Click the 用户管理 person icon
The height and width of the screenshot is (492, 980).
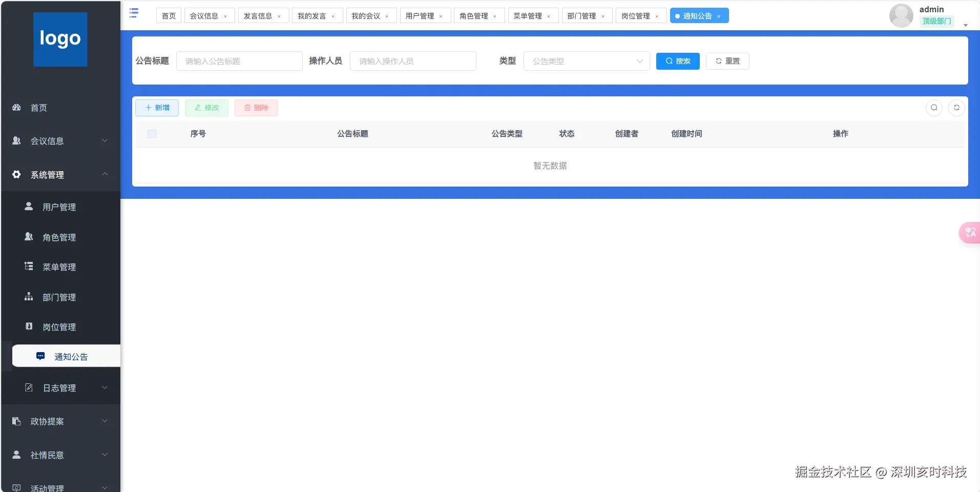29,207
